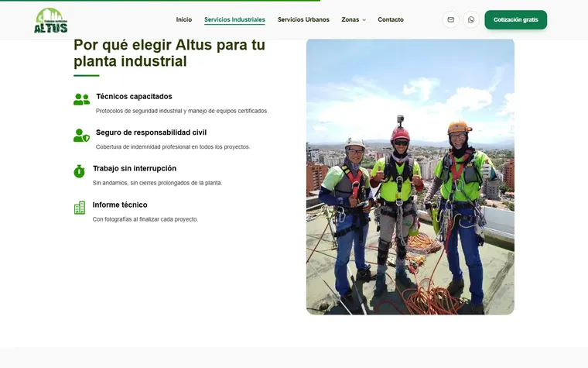Open the email envelope icon button

pyautogui.click(x=450, y=19)
